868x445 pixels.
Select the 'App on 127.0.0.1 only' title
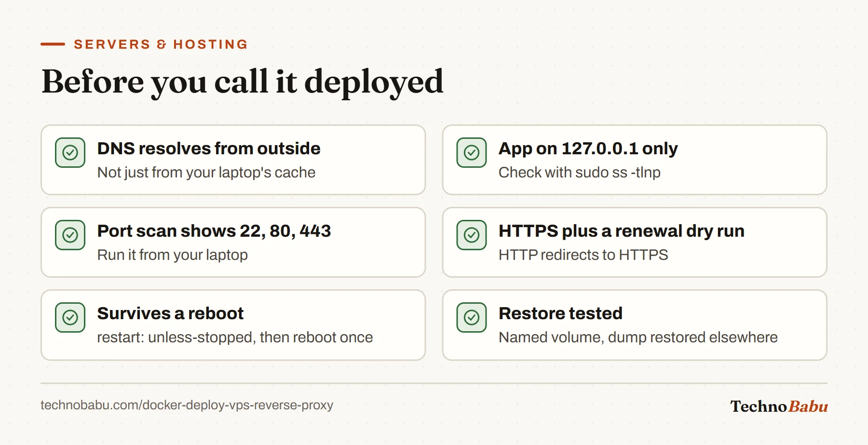point(588,148)
